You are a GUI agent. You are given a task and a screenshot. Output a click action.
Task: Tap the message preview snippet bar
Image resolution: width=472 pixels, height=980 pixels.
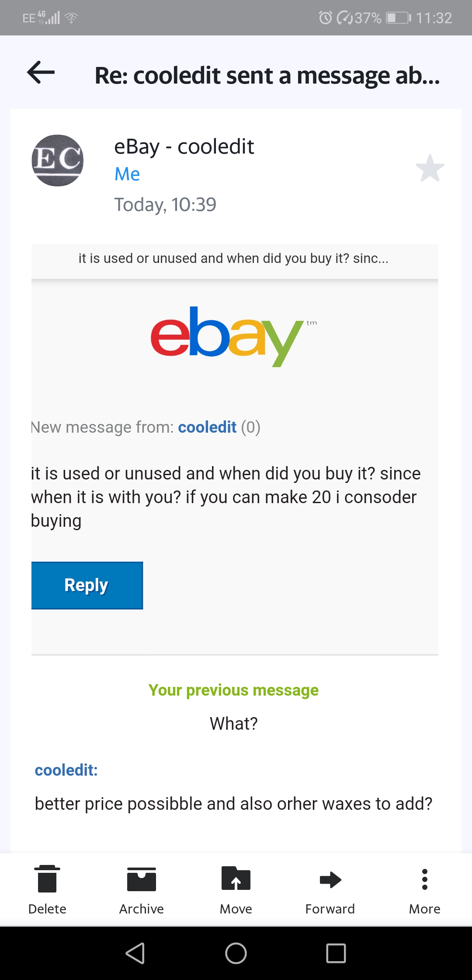(234, 259)
